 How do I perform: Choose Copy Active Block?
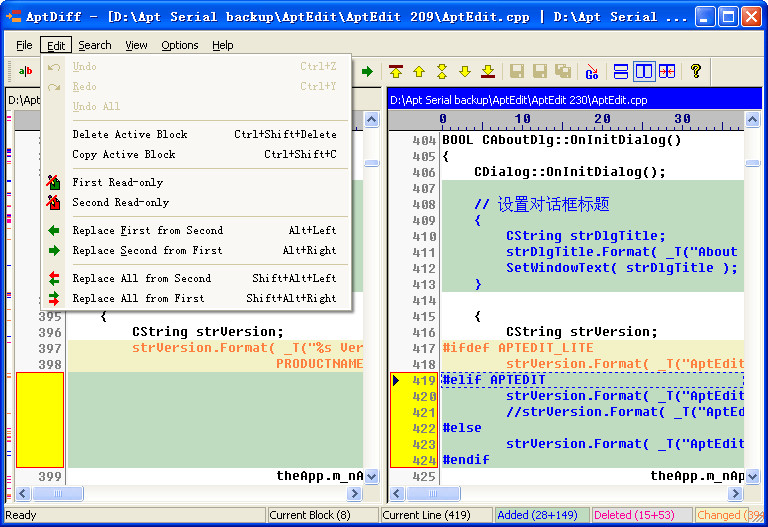tap(197, 154)
